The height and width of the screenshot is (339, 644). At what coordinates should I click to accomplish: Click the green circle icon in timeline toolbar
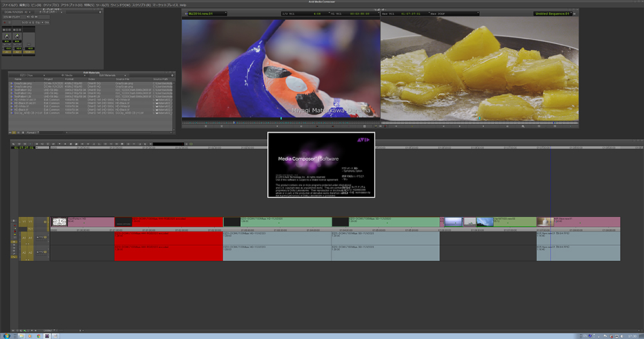click(x=191, y=144)
